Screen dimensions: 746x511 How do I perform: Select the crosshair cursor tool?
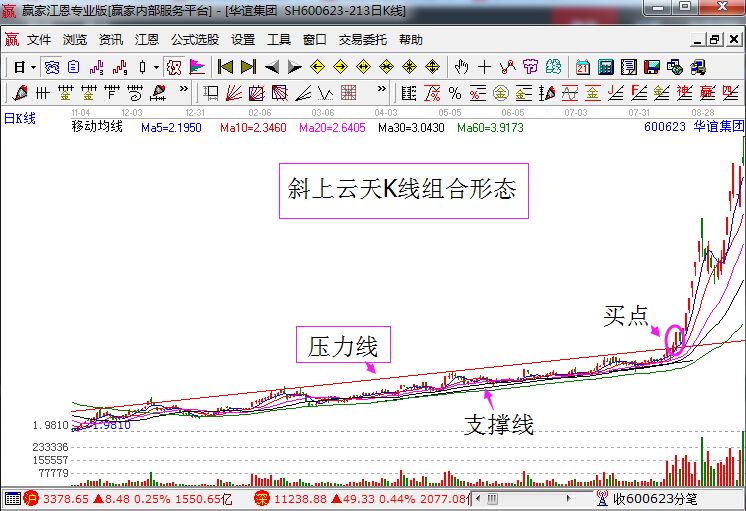pos(485,67)
